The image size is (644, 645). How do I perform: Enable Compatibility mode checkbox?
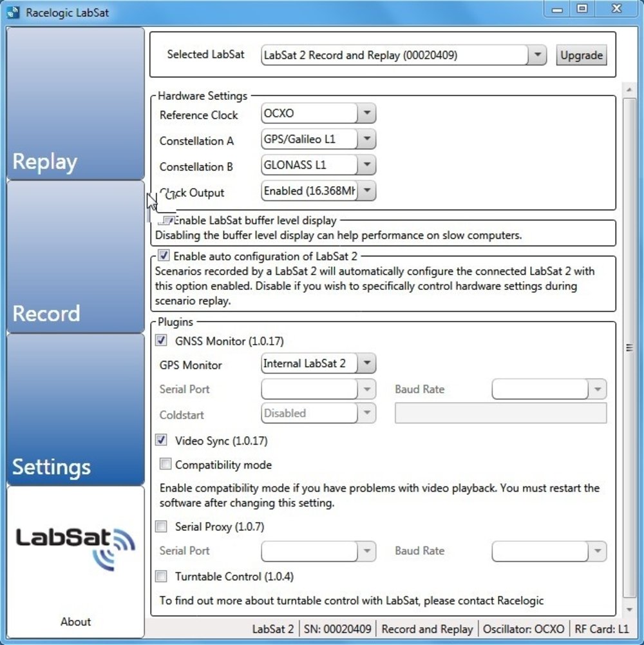click(166, 465)
